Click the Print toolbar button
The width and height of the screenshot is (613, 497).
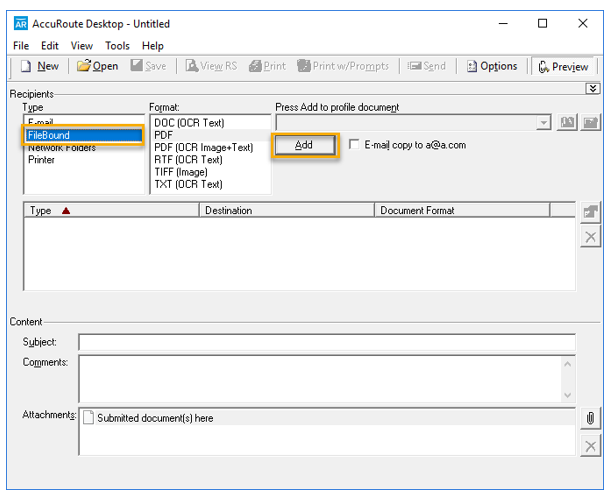(x=267, y=66)
